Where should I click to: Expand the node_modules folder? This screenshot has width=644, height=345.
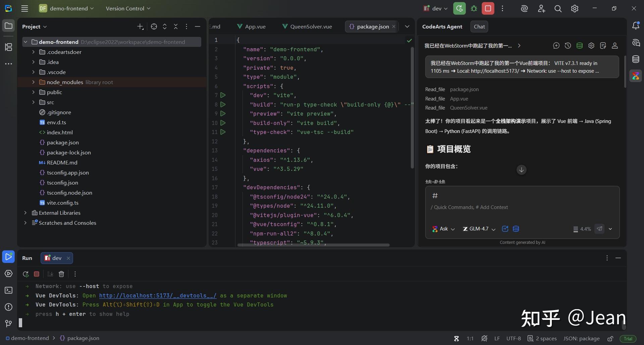(33, 82)
